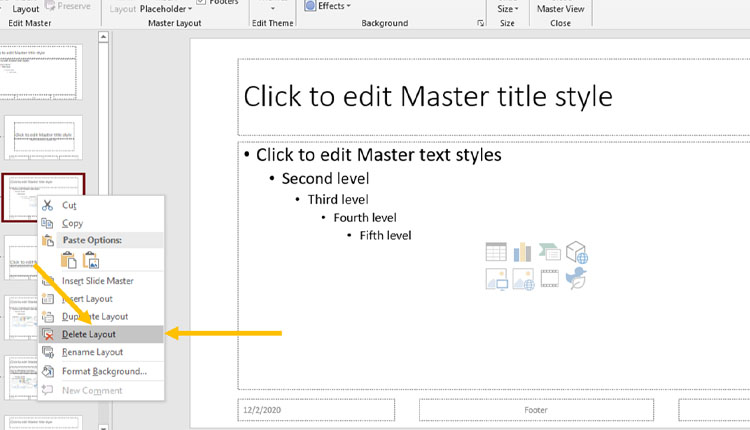This screenshot has height=430, width=750.
Task: Open the Insert Placeholder dropdown
Action: pos(166,9)
